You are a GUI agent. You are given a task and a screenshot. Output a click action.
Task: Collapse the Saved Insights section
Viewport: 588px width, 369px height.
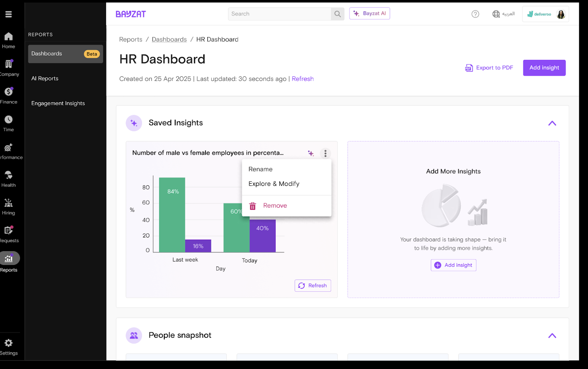(x=552, y=123)
